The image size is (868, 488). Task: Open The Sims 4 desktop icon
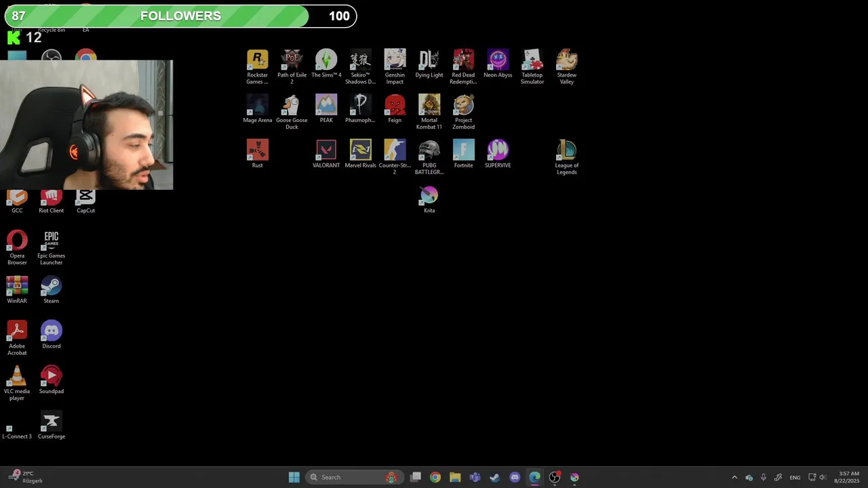coord(326,64)
